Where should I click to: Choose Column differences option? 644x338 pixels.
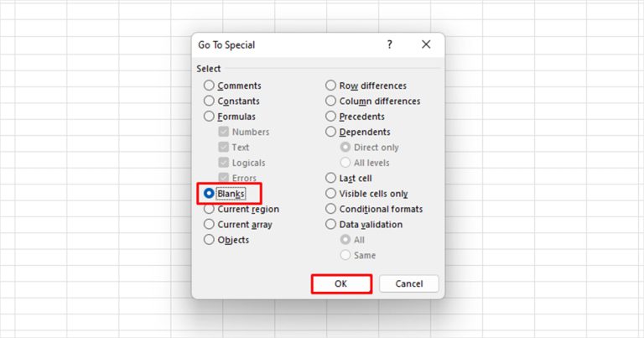coord(331,101)
